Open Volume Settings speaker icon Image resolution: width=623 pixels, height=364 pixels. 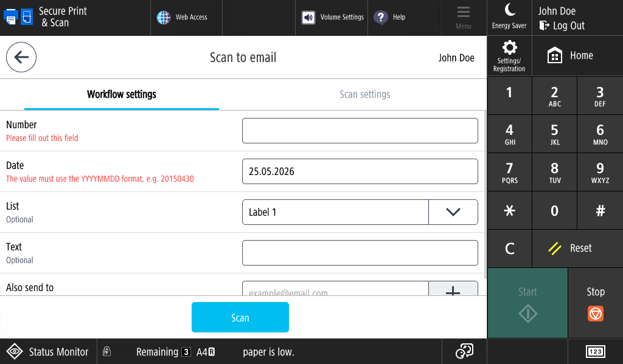pyautogui.click(x=308, y=18)
